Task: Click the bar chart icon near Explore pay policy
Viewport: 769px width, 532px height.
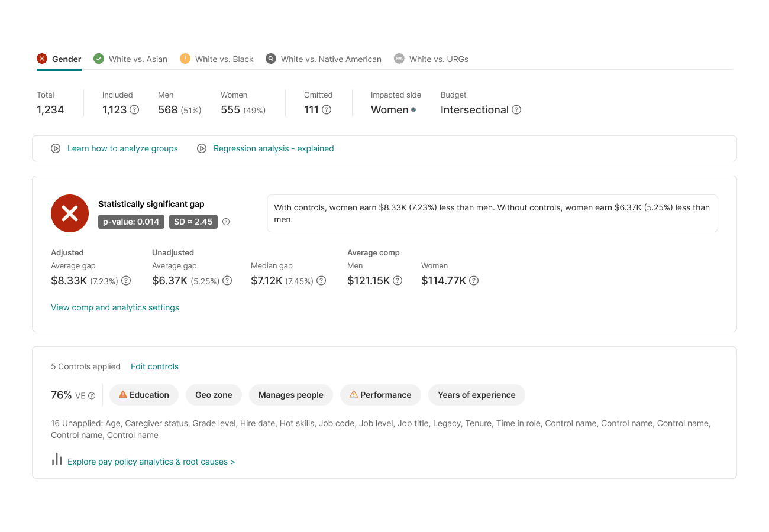Action: click(x=57, y=459)
